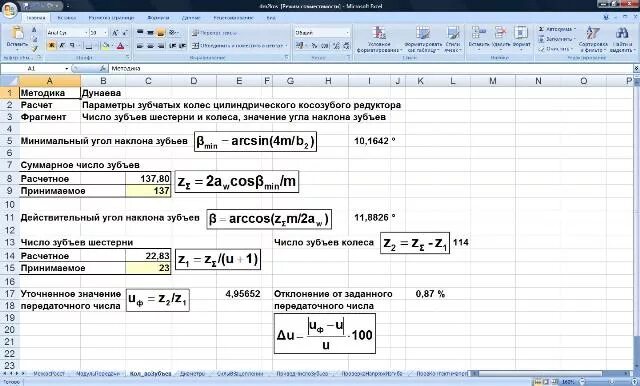Screen dimensions: 640x386
Task: Increase decimal places
Action: pyautogui.click(x=336, y=46)
